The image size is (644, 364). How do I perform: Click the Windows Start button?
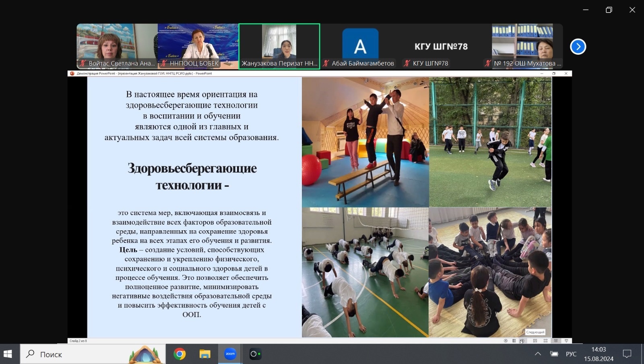[x=8, y=354]
